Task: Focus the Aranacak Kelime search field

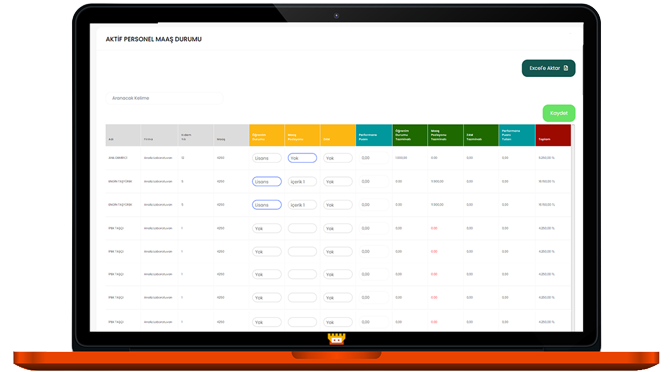Action: pos(164,98)
